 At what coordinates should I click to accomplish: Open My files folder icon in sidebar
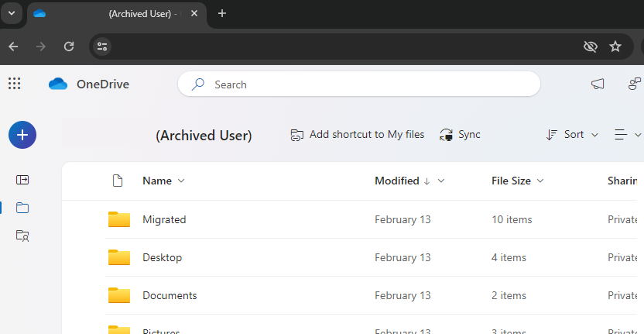point(22,208)
